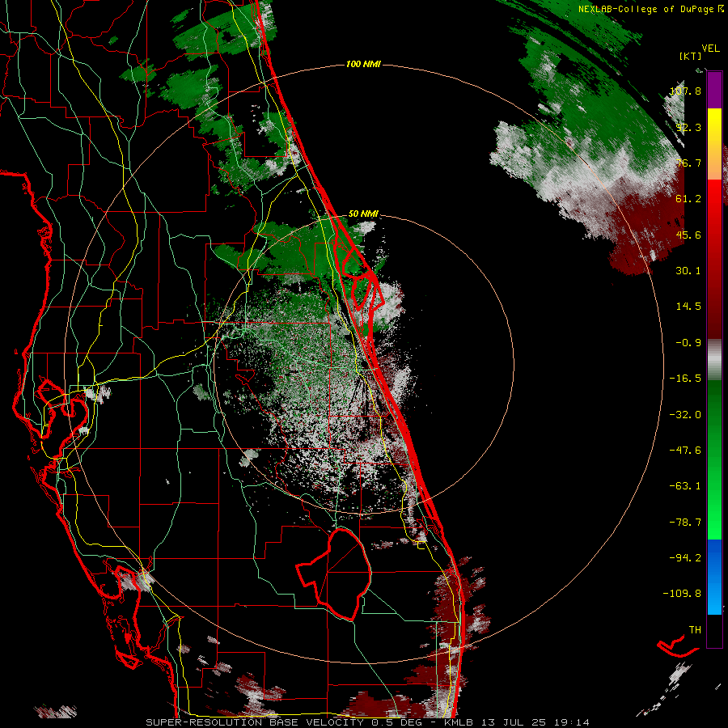Pick the green segment of the color bar
This screenshot has height=728, width=728.
click(x=714, y=459)
